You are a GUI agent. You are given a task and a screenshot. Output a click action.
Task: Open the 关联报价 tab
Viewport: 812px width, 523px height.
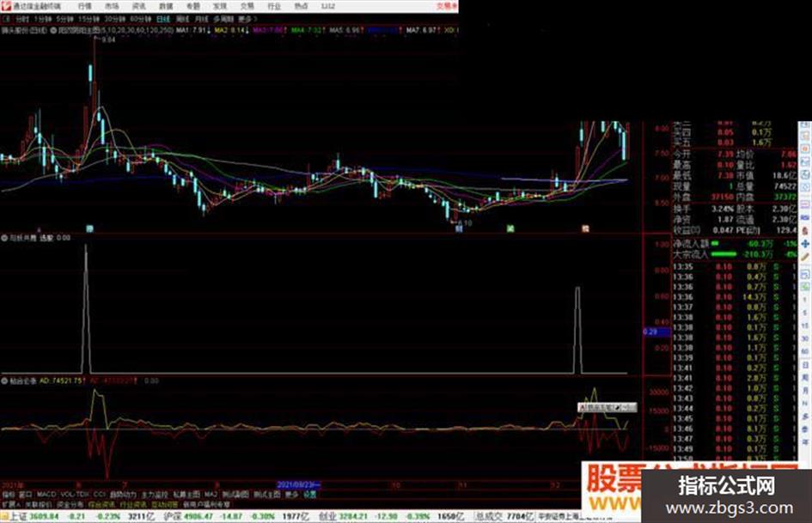[x=39, y=504]
